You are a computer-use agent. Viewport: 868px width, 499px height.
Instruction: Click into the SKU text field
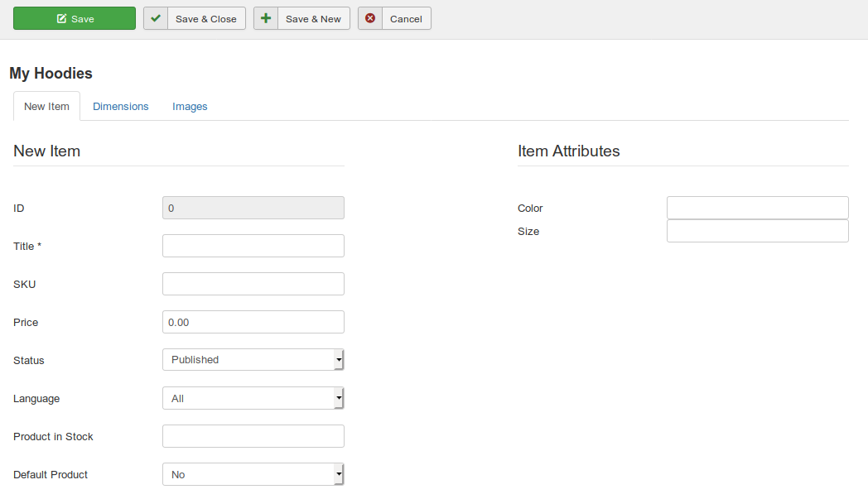click(253, 284)
